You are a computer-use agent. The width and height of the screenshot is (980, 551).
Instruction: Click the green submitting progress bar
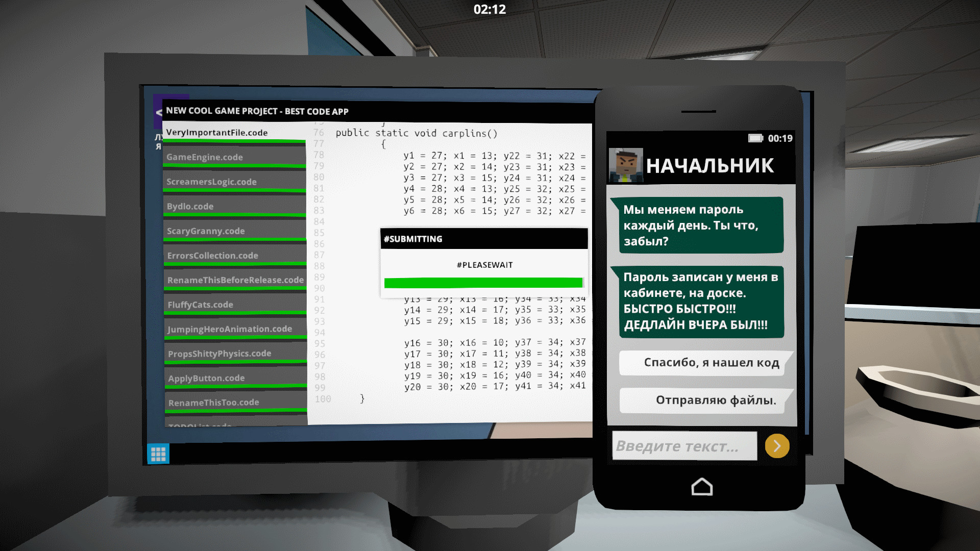[483, 283]
